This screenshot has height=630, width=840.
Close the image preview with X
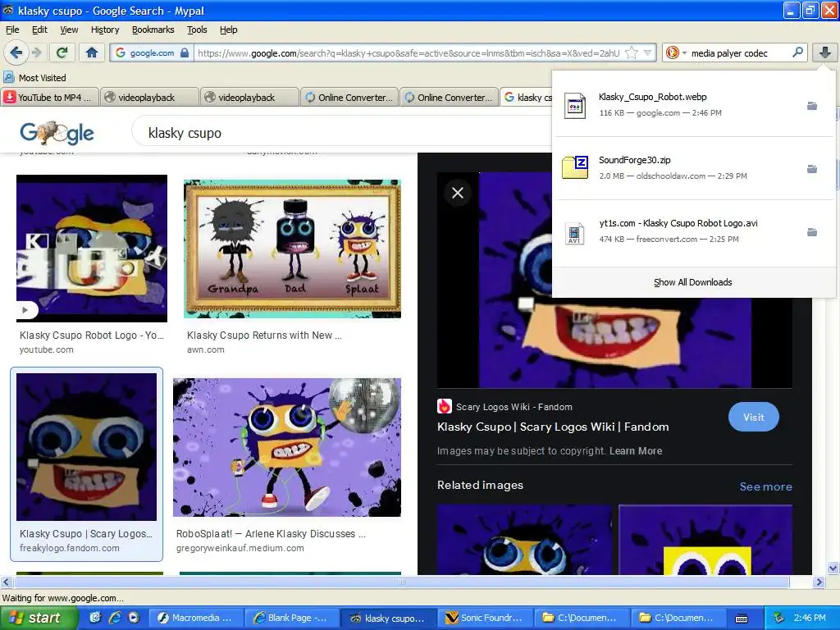coord(458,193)
